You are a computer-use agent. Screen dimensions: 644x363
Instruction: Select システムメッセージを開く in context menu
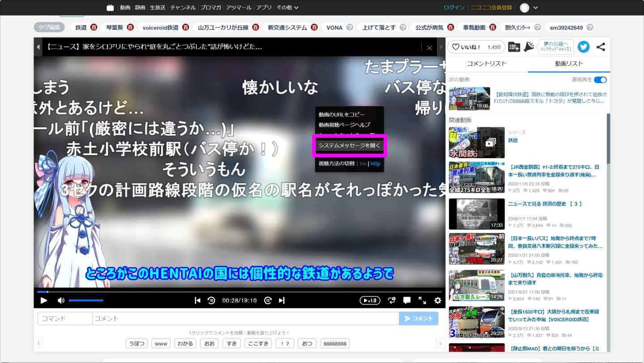(x=349, y=145)
